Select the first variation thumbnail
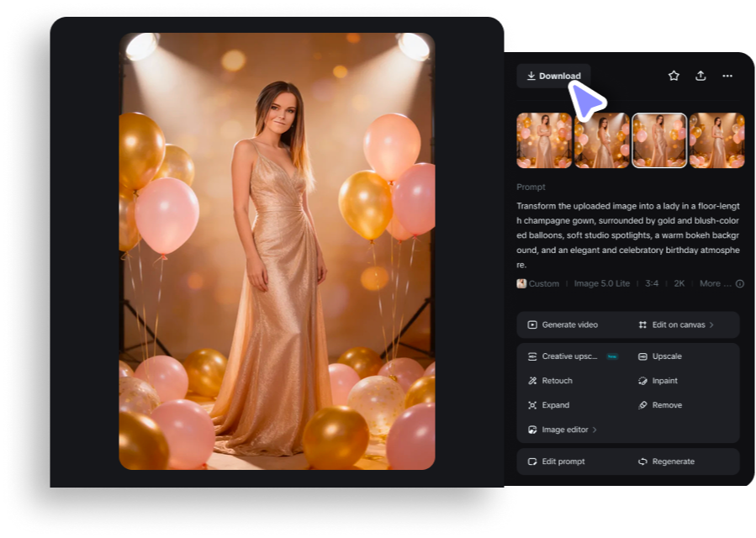The image size is (756, 538). (544, 140)
